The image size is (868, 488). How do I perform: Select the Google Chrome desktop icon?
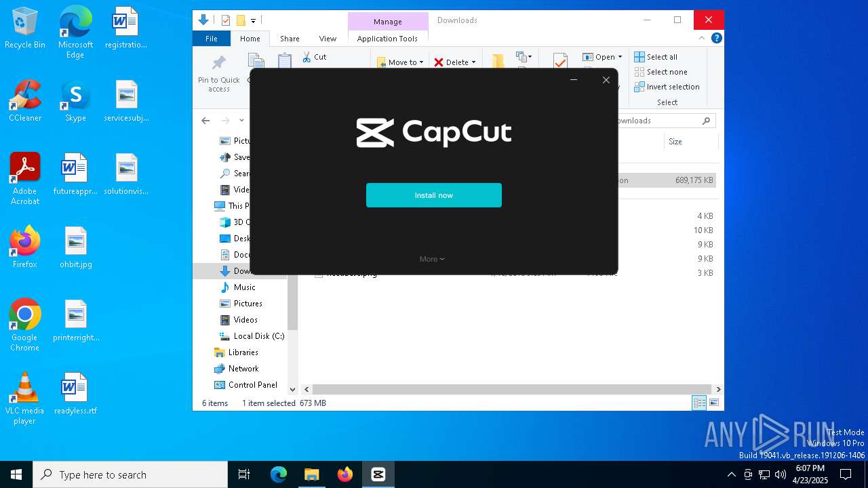click(x=25, y=325)
